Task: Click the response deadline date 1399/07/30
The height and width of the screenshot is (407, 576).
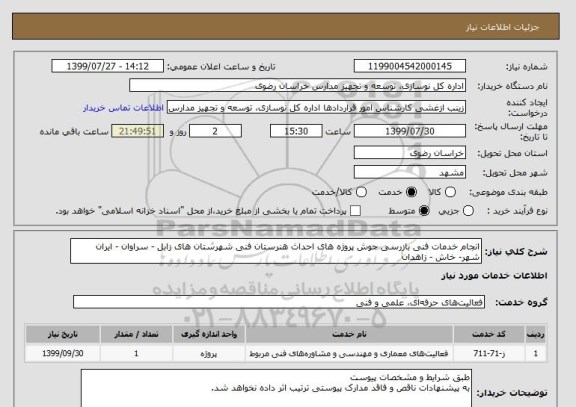Action: point(410,131)
